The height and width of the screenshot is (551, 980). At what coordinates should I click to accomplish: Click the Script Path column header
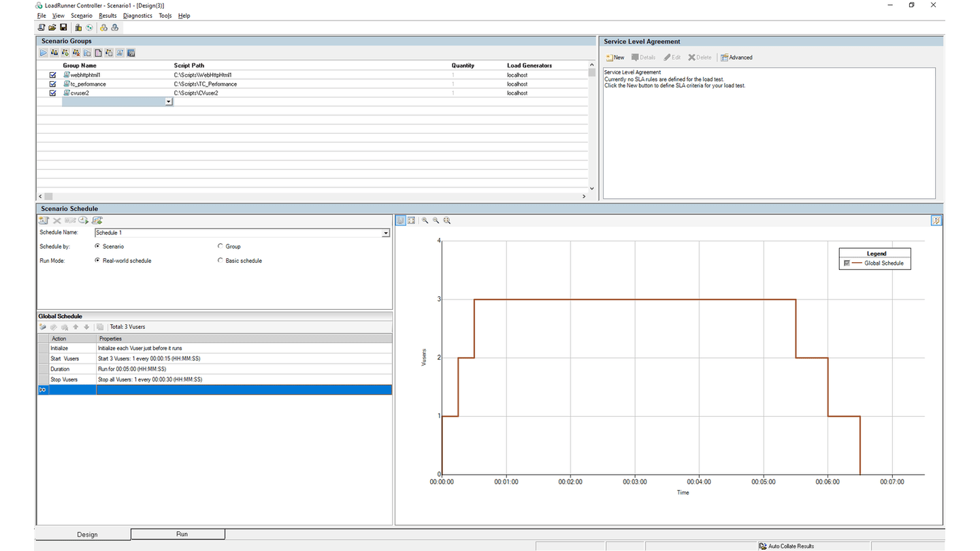[x=189, y=65]
